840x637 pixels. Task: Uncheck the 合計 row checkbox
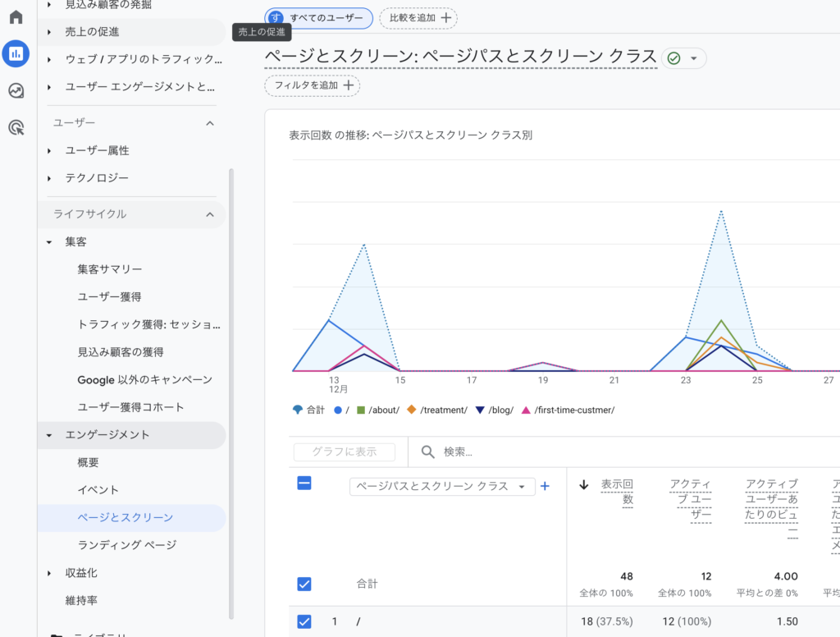(304, 584)
